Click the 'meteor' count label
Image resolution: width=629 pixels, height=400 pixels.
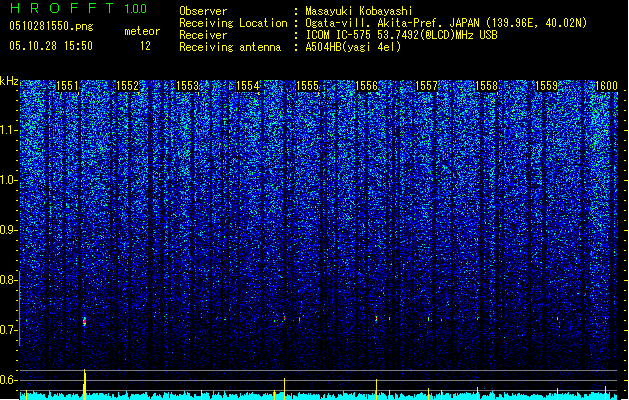tap(142, 31)
